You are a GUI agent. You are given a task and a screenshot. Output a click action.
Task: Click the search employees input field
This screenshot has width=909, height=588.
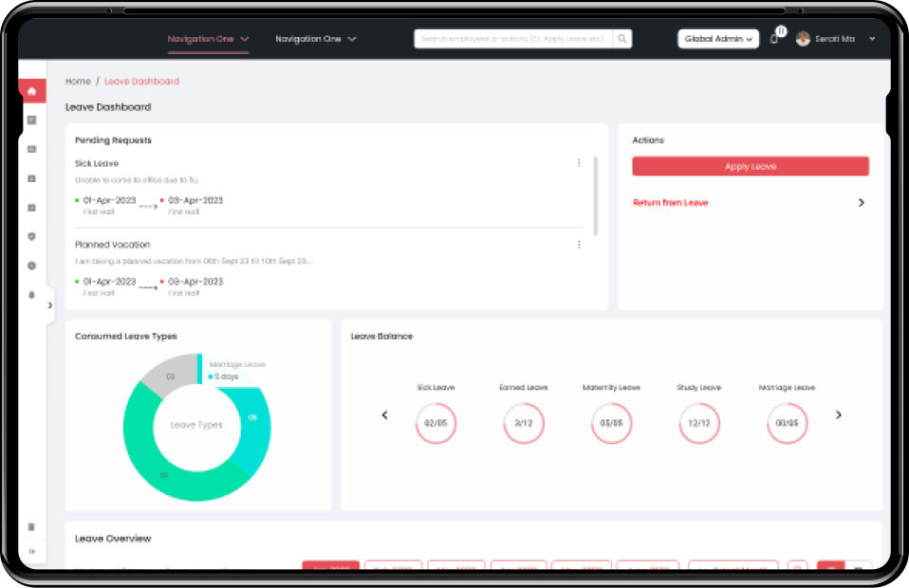(512, 39)
